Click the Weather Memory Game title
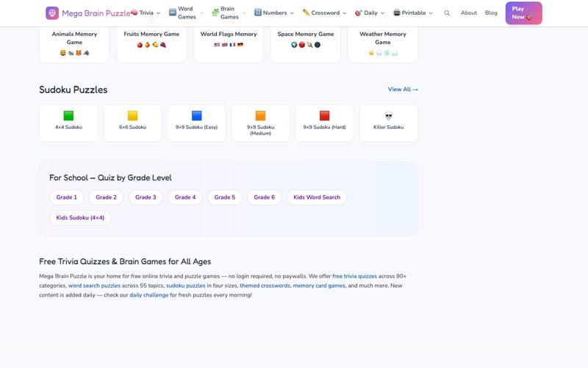Screen dimensions: 588x368 (x=383, y=38)
